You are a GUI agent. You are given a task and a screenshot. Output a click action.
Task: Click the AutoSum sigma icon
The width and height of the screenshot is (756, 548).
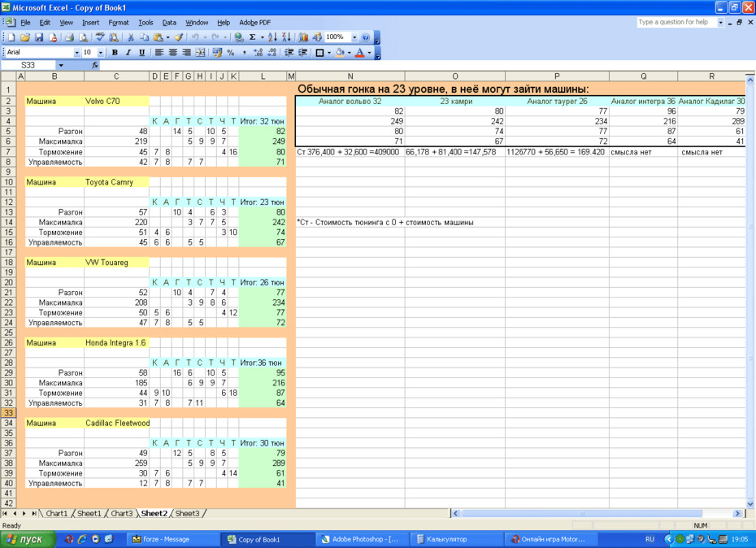coord(252,37)
